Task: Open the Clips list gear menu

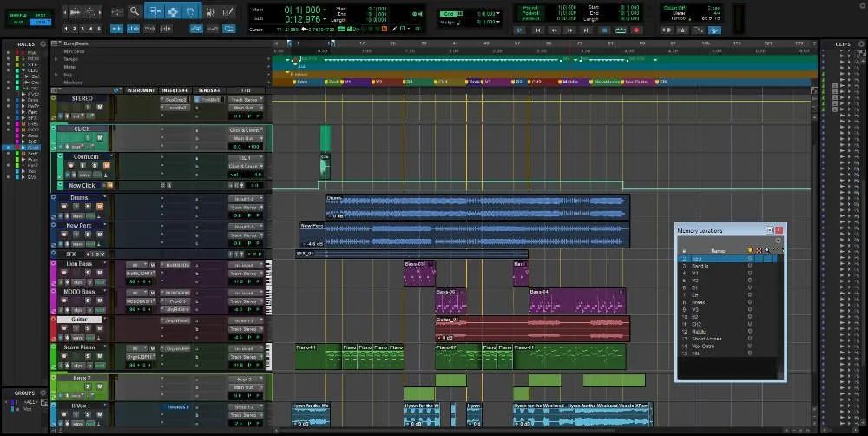Action: click(861, 43)
